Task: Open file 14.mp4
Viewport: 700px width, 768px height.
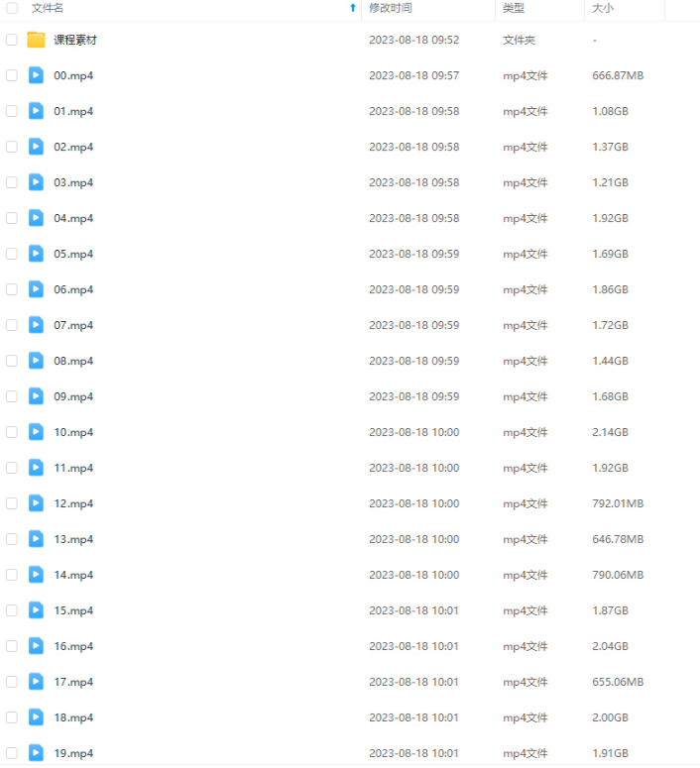Action: click(73, 575)
